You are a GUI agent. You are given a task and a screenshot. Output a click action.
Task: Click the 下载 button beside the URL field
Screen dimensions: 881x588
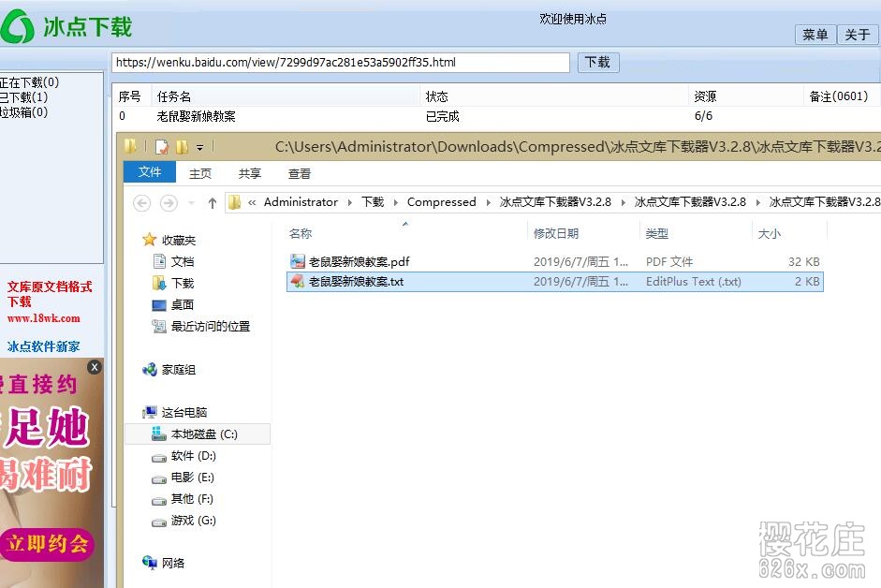(x=598, y=63)
